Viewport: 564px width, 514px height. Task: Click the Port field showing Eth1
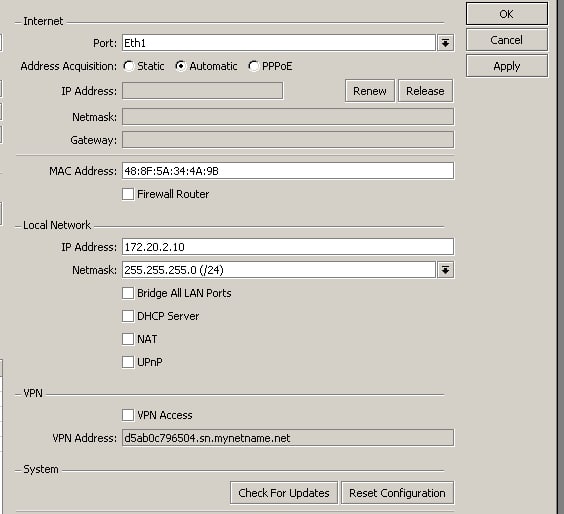[279, 43]
